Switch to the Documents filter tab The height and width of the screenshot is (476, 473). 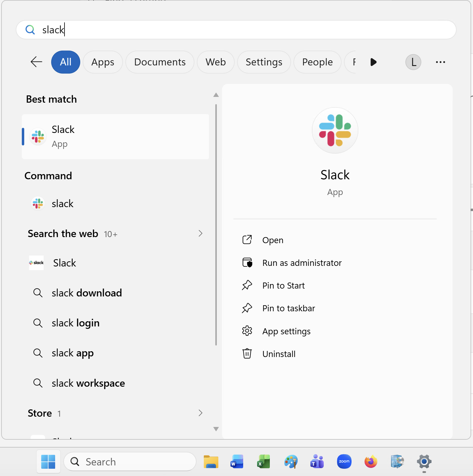[160, 62]
